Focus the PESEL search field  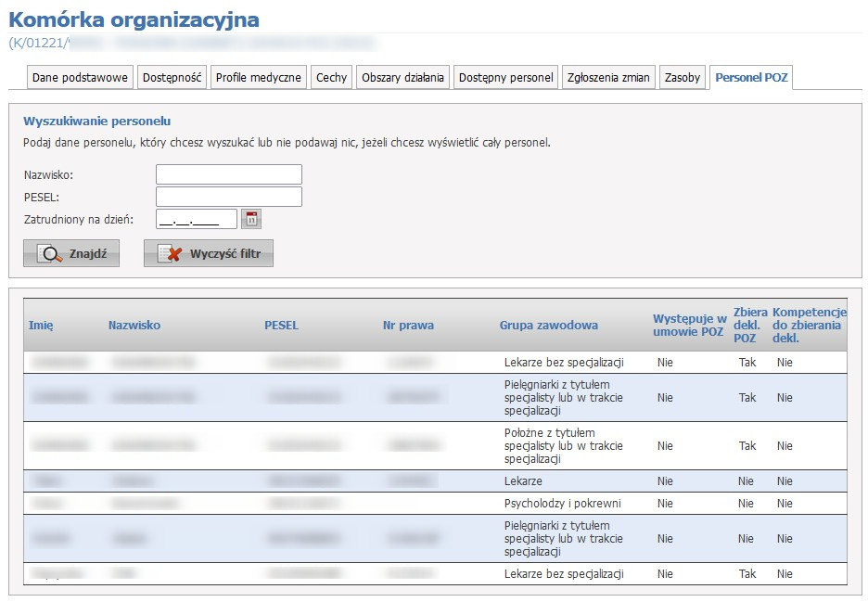pyautogui.click(x=228, y=197)
